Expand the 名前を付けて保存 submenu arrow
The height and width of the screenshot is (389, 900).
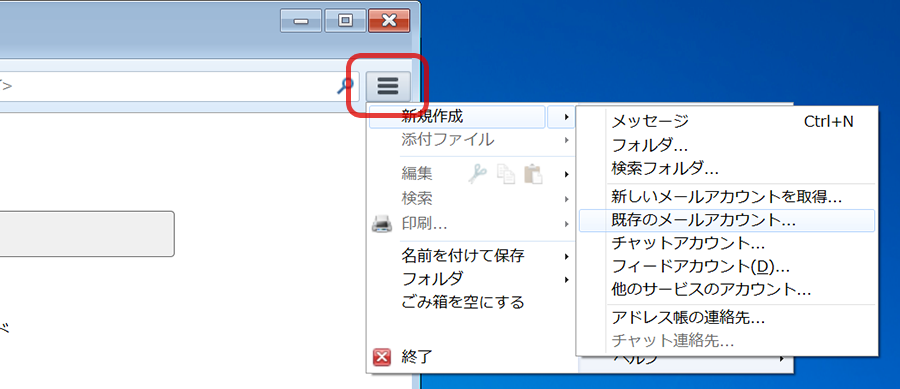567,256
